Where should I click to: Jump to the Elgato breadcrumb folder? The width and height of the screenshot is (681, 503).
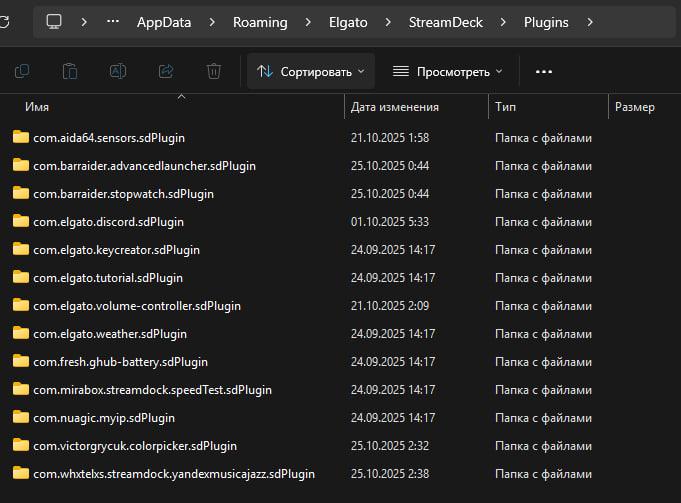348,22
